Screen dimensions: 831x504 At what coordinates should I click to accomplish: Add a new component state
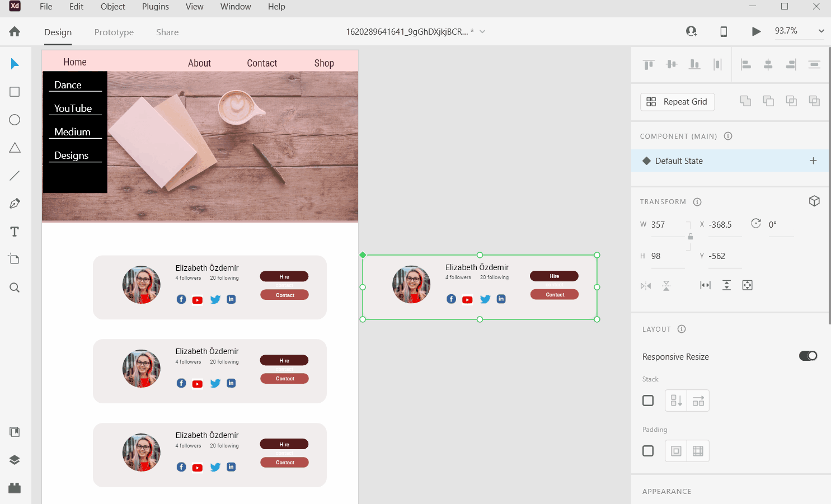[813, 161]
